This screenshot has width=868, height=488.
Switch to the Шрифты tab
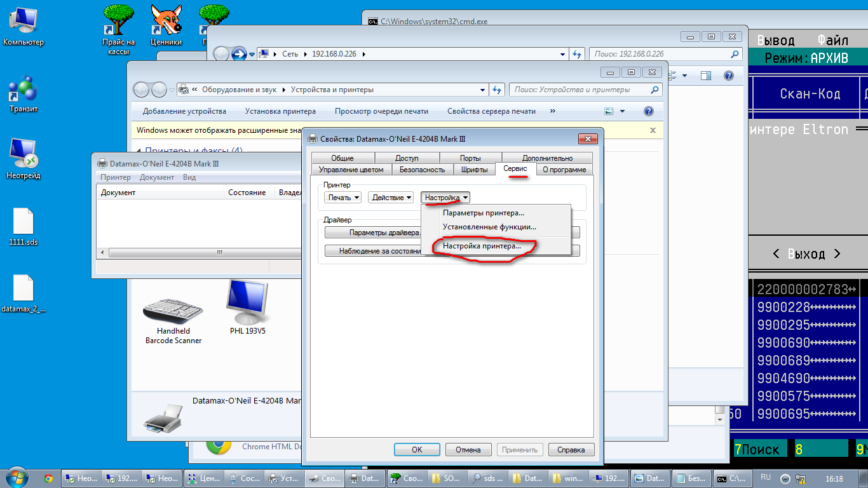(x=474, y=170)
